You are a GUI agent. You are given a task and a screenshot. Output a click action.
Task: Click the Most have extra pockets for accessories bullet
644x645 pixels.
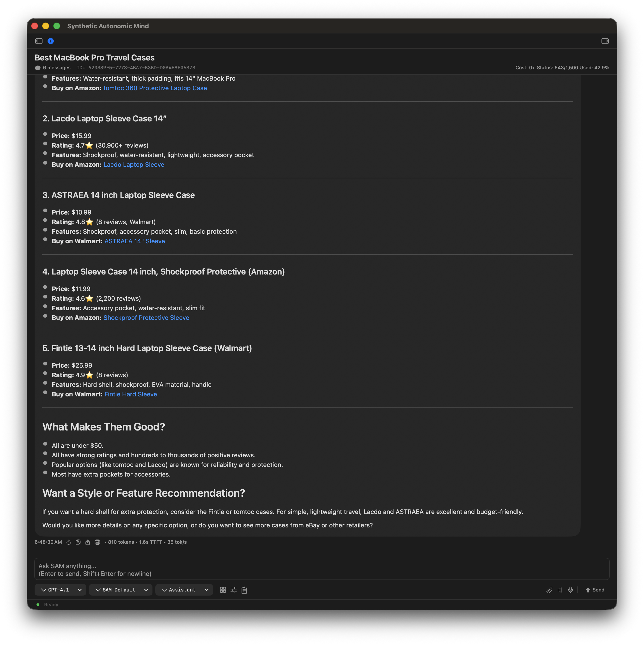pyautogui.click(x=111, y=474)
